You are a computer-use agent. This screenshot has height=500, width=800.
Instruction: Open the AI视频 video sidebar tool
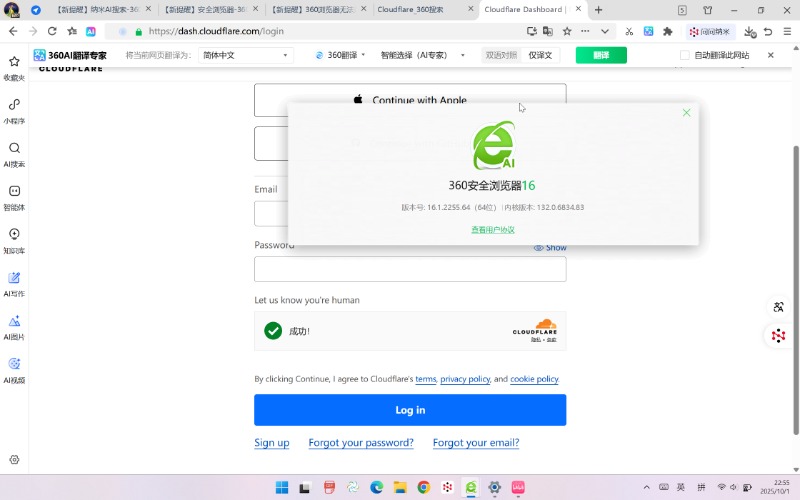tap(14, 370)
